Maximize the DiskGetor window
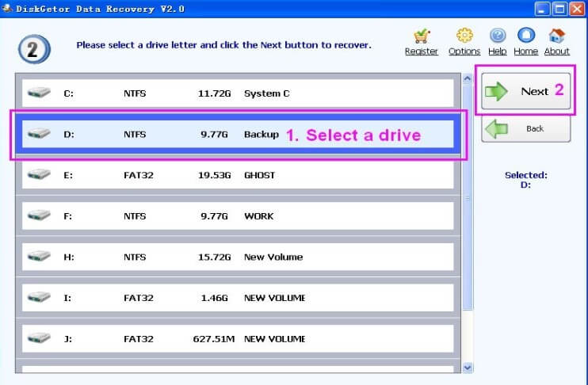The image size is (588, 385). pos(560,9)
